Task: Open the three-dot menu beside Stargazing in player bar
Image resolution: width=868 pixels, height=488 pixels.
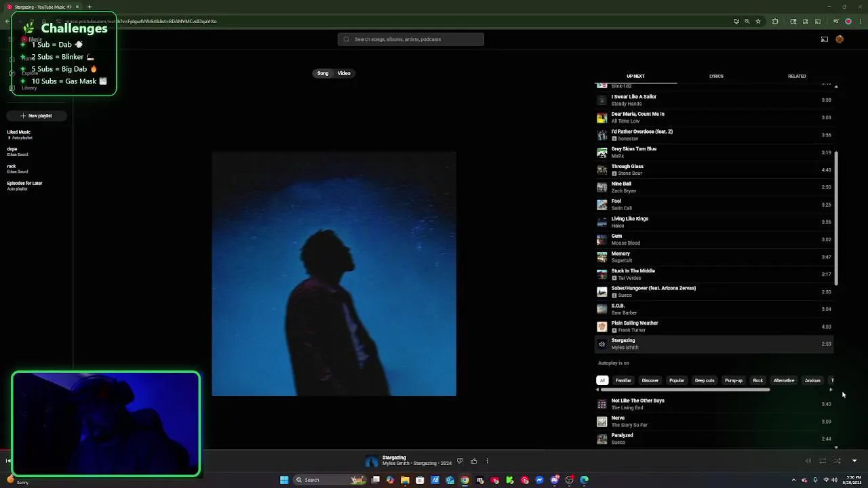Action: (487, 461)
